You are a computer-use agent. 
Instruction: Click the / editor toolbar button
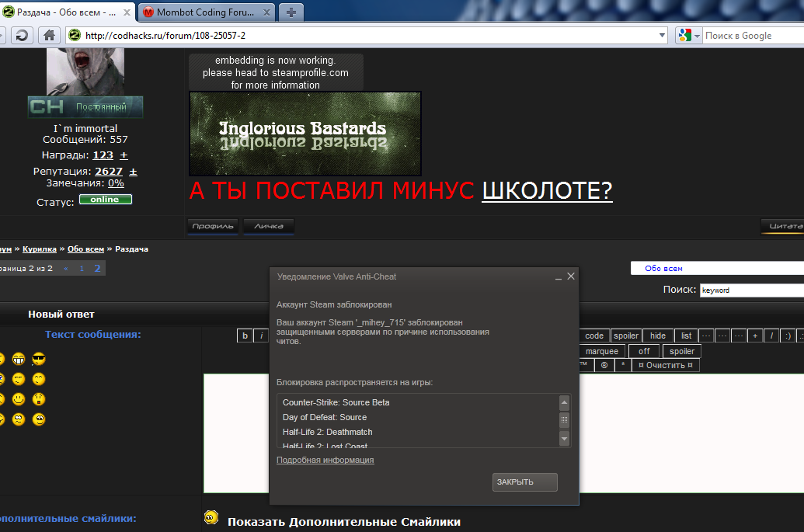tap(771, 336)
